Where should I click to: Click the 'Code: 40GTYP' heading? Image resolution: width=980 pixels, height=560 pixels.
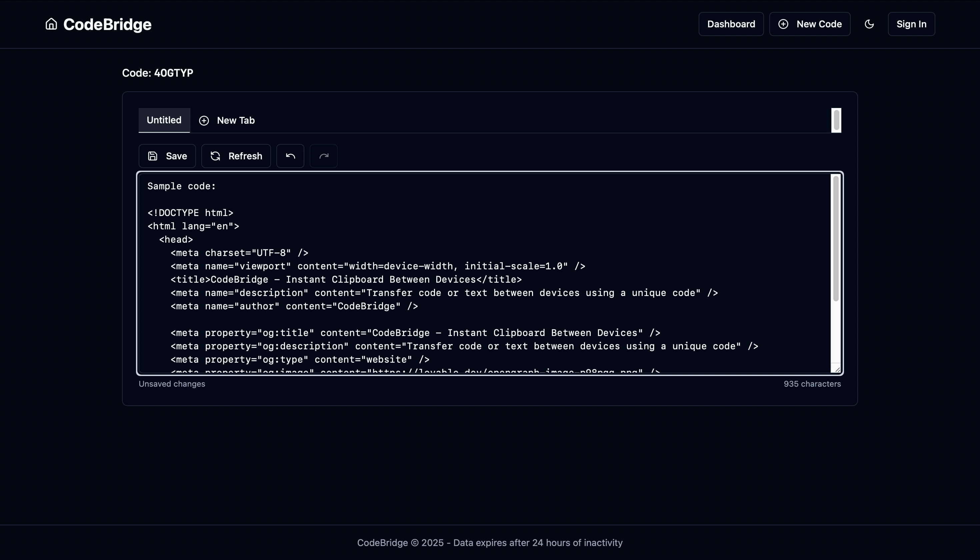click(x=158, y=73)
